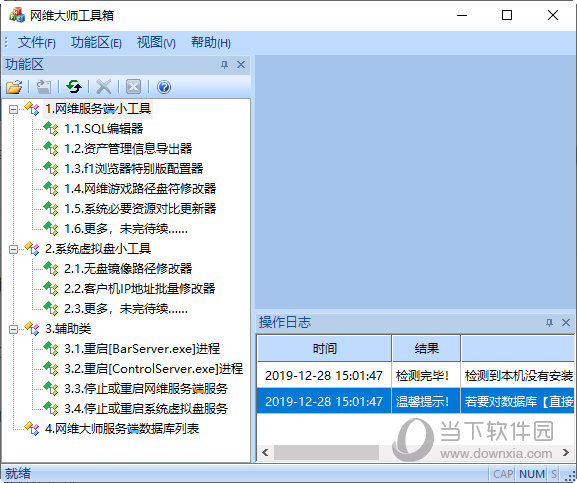The width and height of the screenshot is (577, 483).
Task: Select 1.1.SQL编辑器 item
Action: point(104,128)
